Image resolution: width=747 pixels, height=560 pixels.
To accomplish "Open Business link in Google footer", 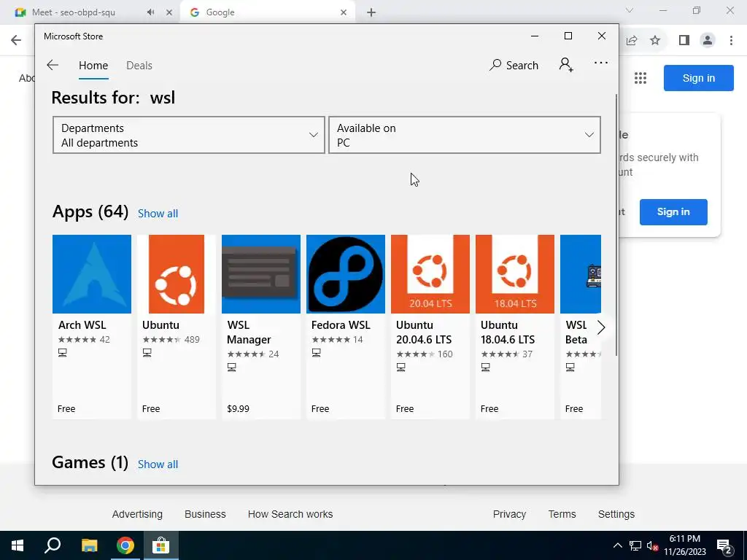I will [205, 514].
